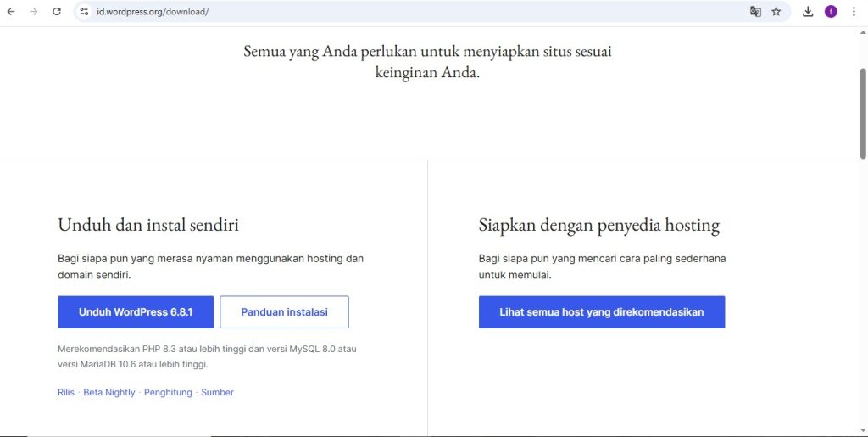This screenshot has height=437, width=868.
Task: Open the purple profile avatar
Action: tap(831, 12)
